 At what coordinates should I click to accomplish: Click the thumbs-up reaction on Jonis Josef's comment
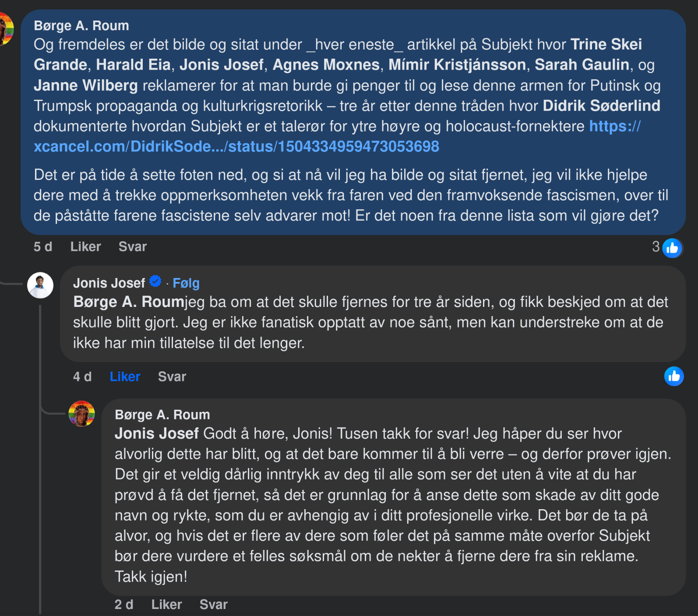(x=674, y=376)
